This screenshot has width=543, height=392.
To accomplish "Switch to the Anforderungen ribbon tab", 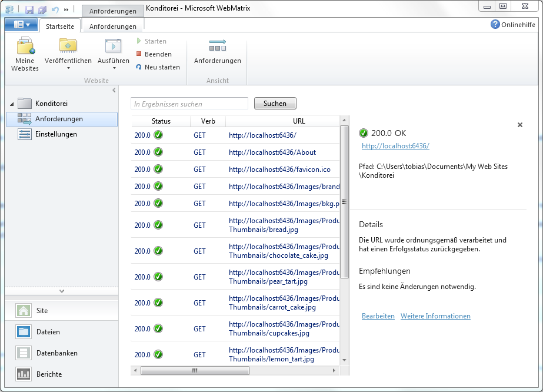I will 112,26.
